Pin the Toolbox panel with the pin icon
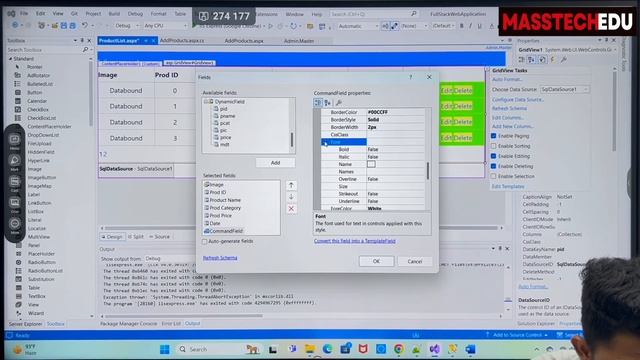The width and height of the screenshot is (640, 360). (x=82, y=40)
